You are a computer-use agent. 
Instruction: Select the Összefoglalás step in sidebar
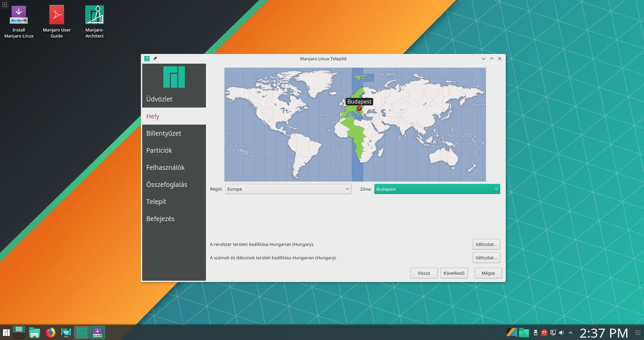pyautogui.click(x=174, y=185)
